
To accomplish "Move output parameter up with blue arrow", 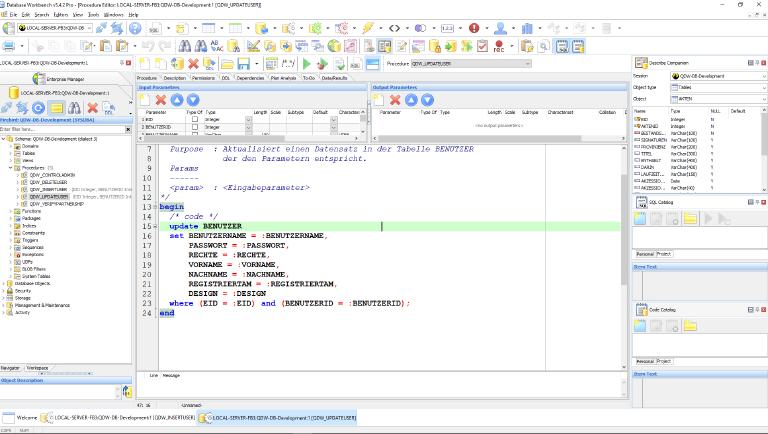I will click(x=411, y=100).
